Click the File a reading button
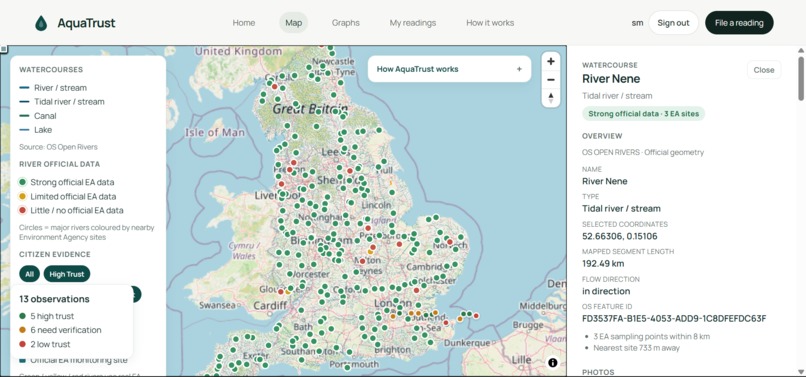 [x=739, y=23]
